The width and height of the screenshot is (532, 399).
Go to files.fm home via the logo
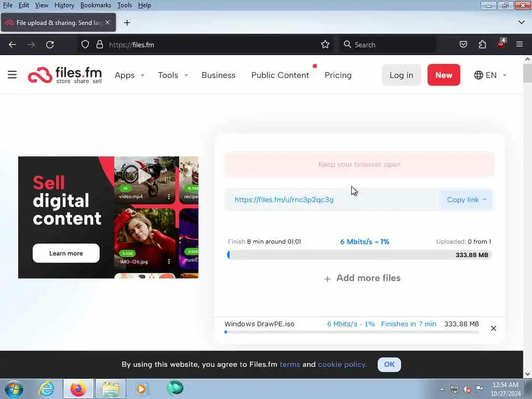click(65, 75)
